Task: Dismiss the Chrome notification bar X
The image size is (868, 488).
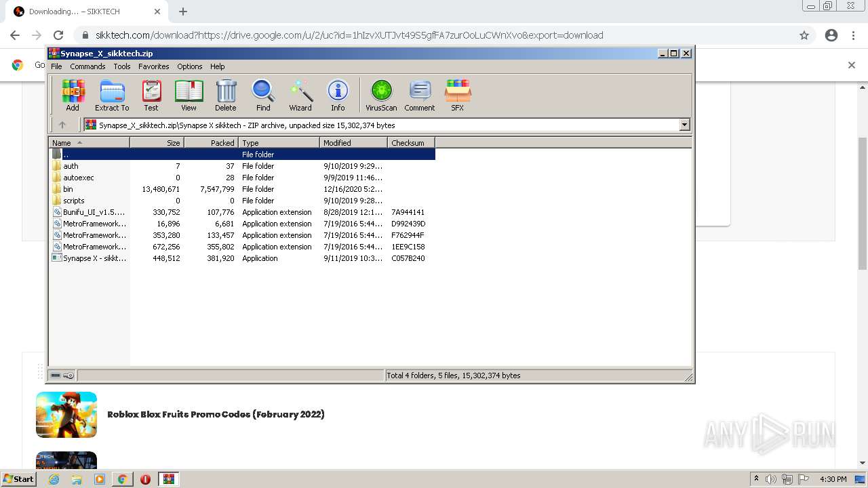Action: (x=852, y=65)
